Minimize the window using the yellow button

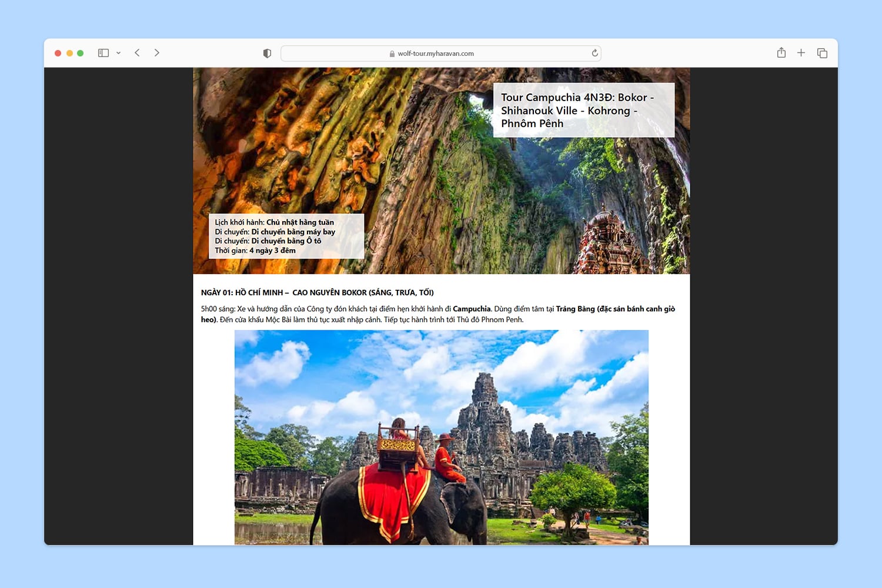click(x=69, y=53)
